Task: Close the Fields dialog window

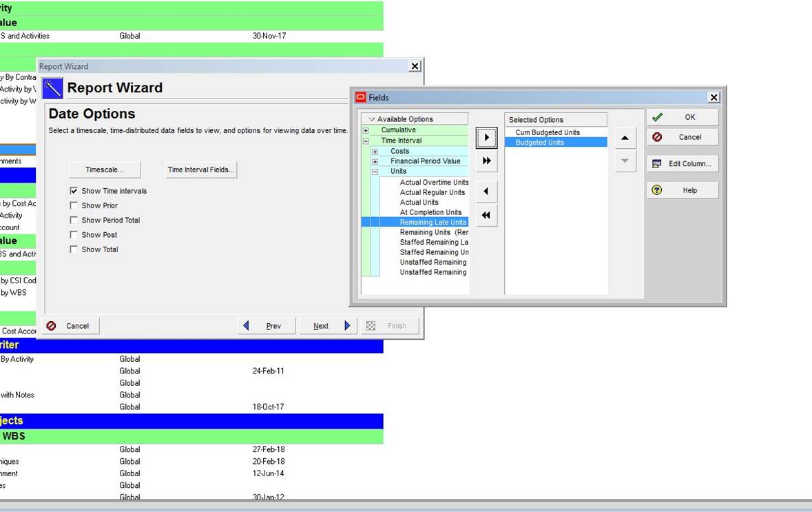Action: tap(714, 97)
